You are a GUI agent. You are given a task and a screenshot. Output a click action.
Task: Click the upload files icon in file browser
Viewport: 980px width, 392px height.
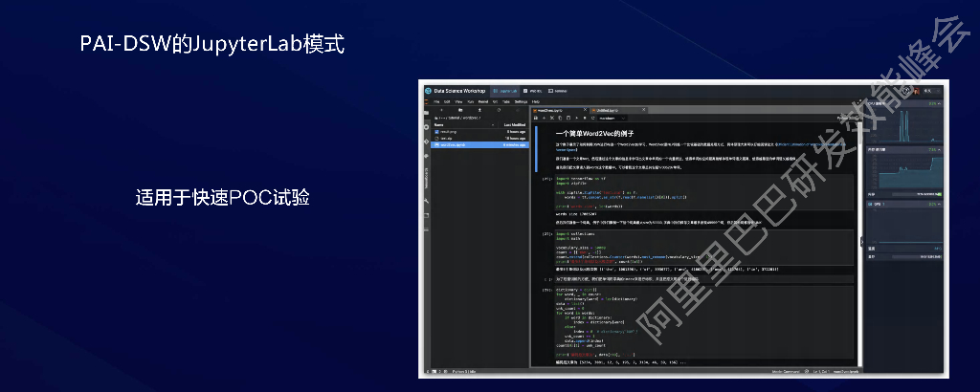(479, 110)
